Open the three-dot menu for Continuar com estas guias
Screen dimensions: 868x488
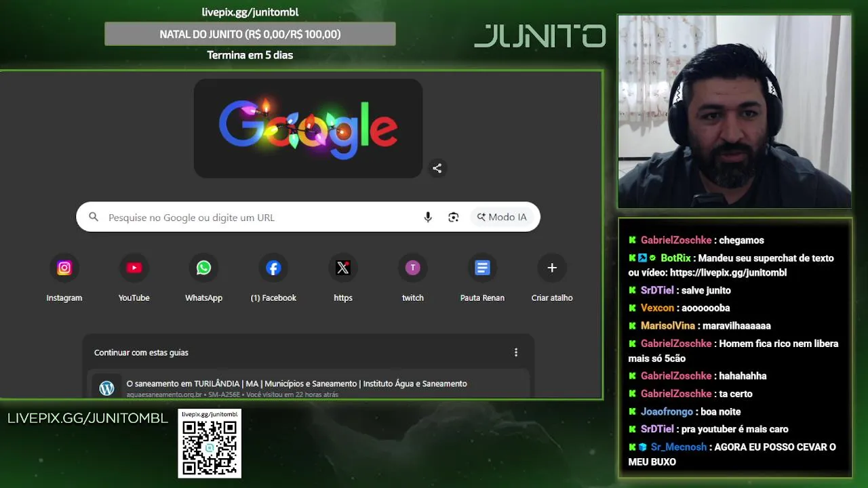tap(516, 352)
